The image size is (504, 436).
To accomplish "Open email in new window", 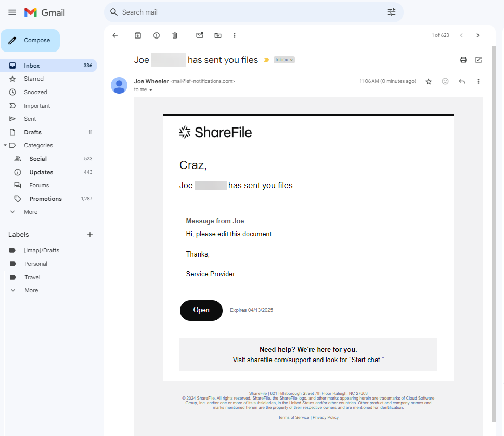I will tap(479, 60).
